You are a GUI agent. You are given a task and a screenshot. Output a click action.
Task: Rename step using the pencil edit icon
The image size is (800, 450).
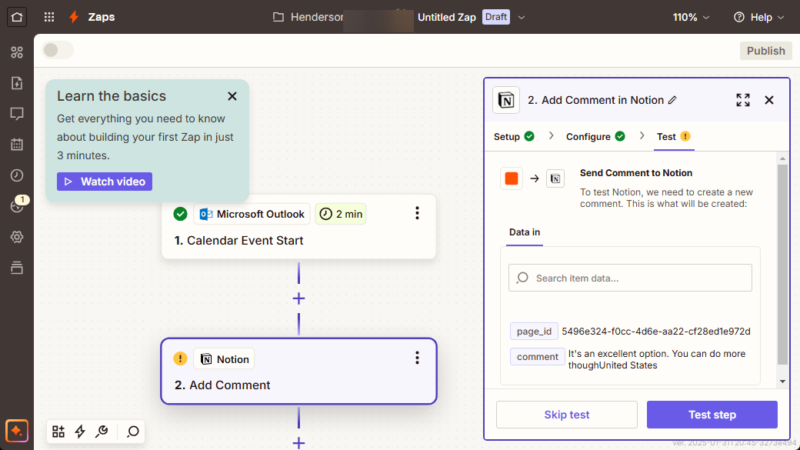click(x=672, y=100)
